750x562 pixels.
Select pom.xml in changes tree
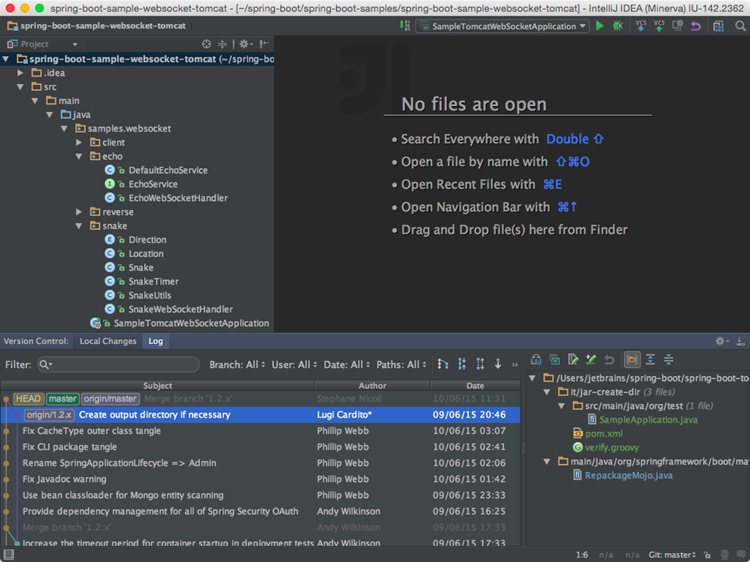click(x=604, y=434)
